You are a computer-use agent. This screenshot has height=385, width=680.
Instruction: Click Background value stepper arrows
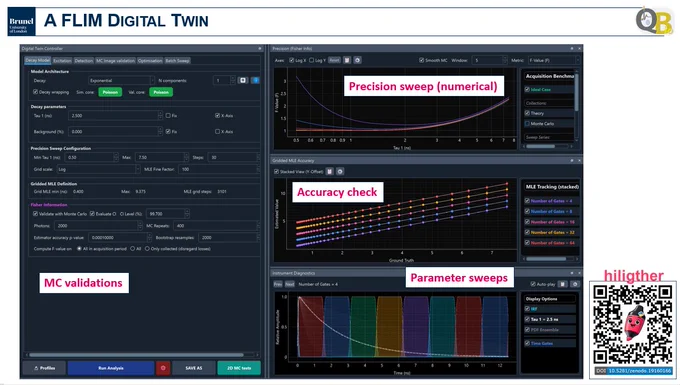click(x=160, y=131)
